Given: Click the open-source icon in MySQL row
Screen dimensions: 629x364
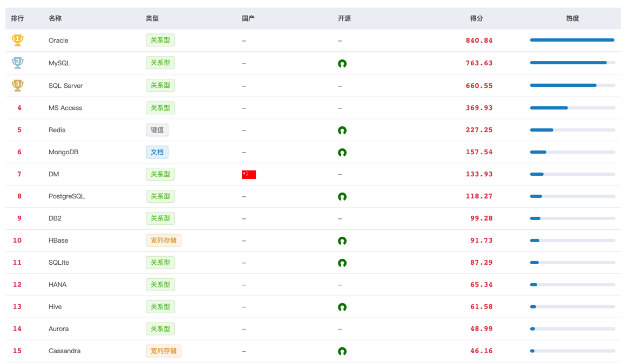Looking at the screenshot, I should 342,63.
